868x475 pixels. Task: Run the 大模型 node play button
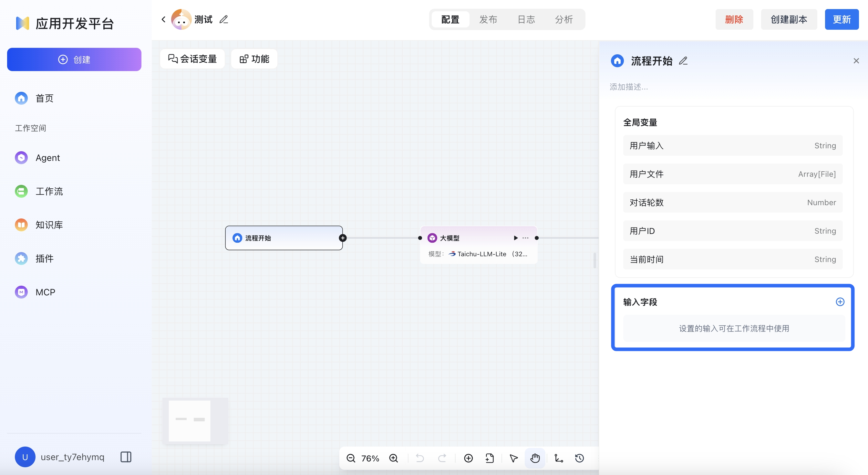[x=516, y=238]
